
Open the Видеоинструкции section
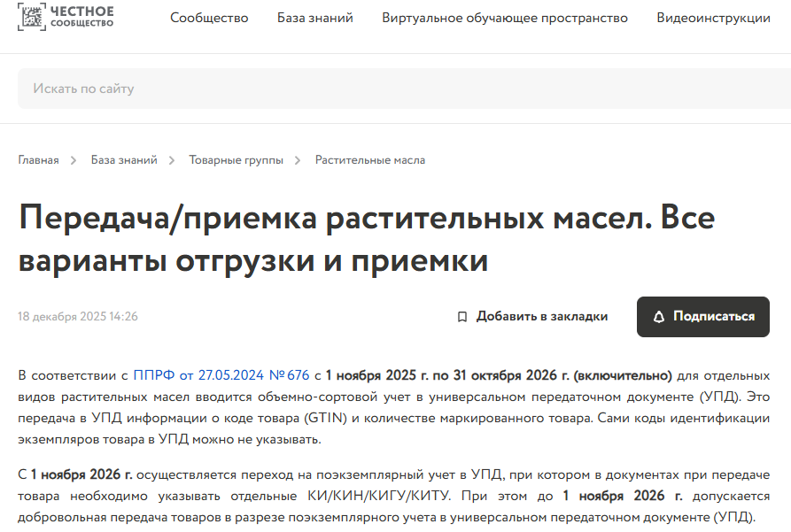[713, 18]
